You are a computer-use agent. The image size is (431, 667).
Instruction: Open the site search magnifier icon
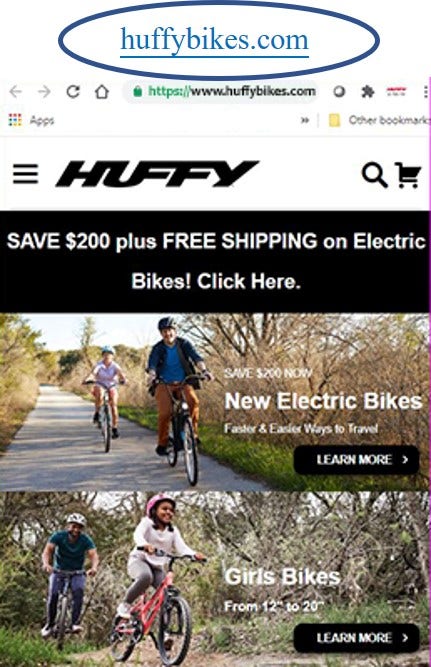374,174
